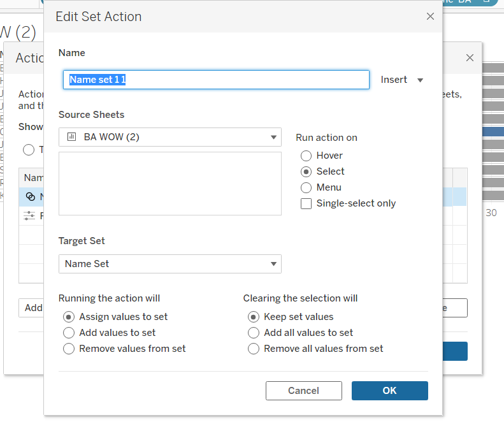Click the parameter action icon in actions list
Screen dimensions: 504x429
pyautogui.click(x=30, y=215)
